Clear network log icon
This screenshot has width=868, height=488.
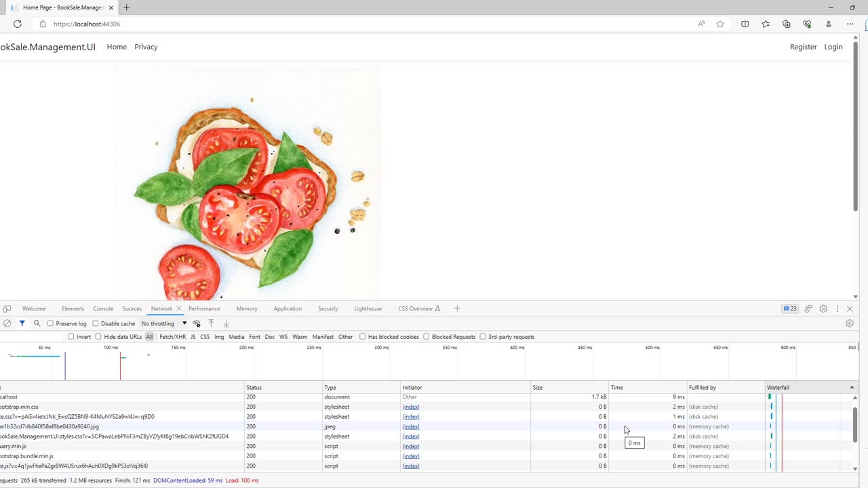click(7, 323)
